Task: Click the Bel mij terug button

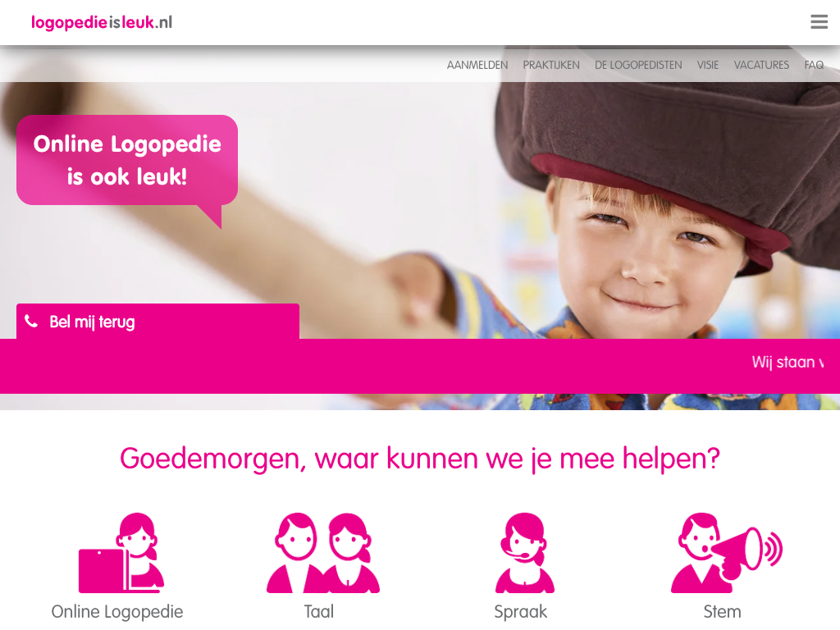Action: 157,322
